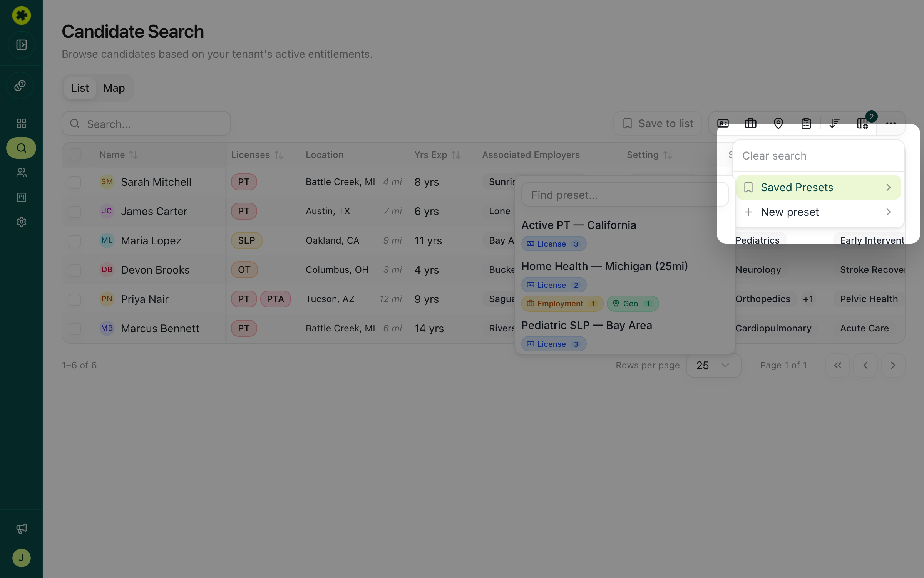Toggle the select-all header checkbox
This screenshot has height=578, width=924.
[x=75, y=155]
